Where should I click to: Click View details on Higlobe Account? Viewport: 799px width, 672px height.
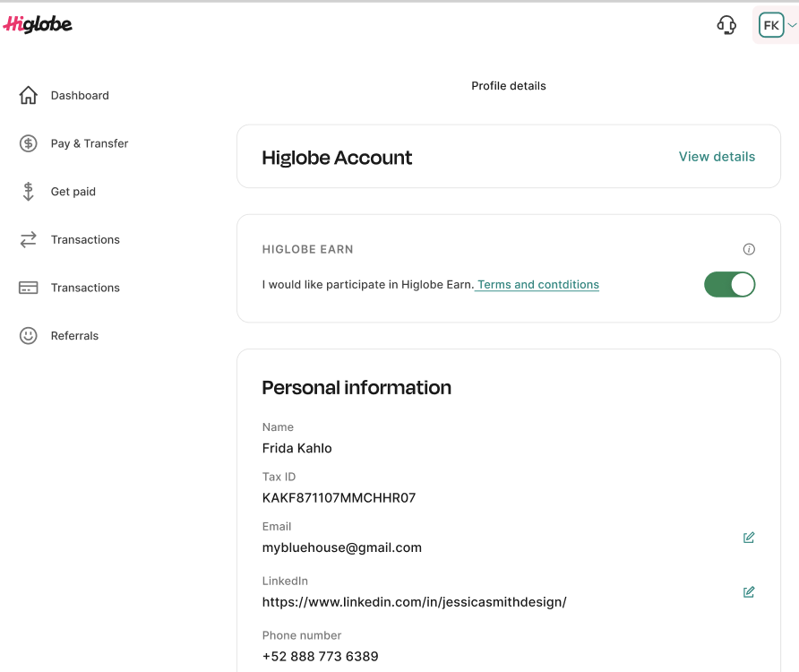point(717,157)
